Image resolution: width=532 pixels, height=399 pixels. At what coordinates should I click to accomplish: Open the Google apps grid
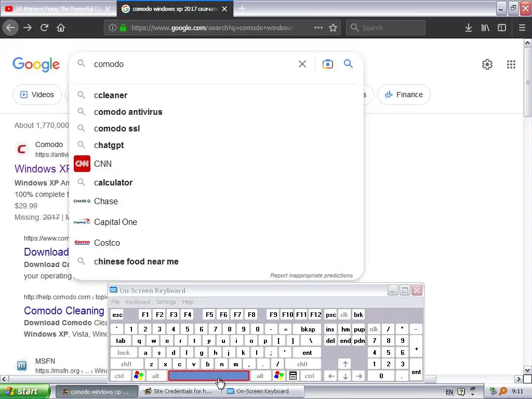click(511, 64)
